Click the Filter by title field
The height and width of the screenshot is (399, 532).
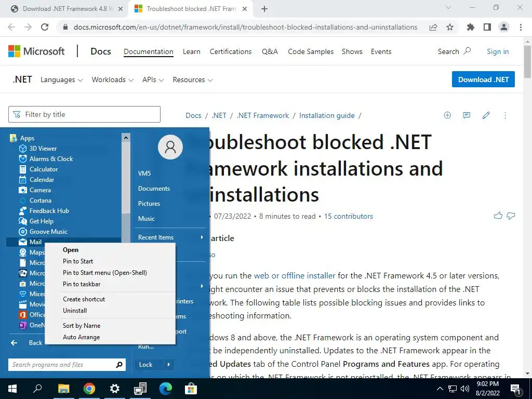coord(84,114)
